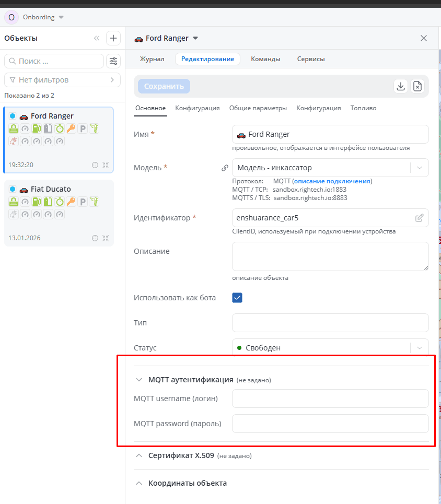Click the plus button to add an object
The height and width of the screenshot is (504, 441).
[x=113, y=38]
